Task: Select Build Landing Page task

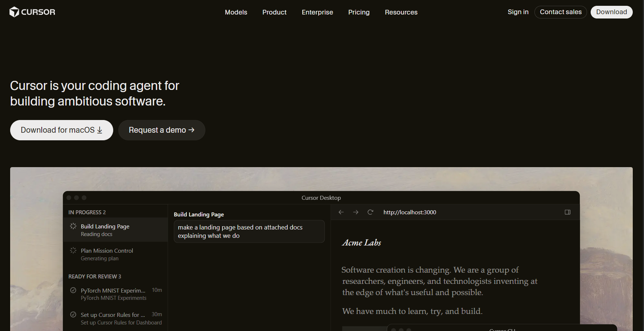Action: pyautogui.click(x=115, y=230)
